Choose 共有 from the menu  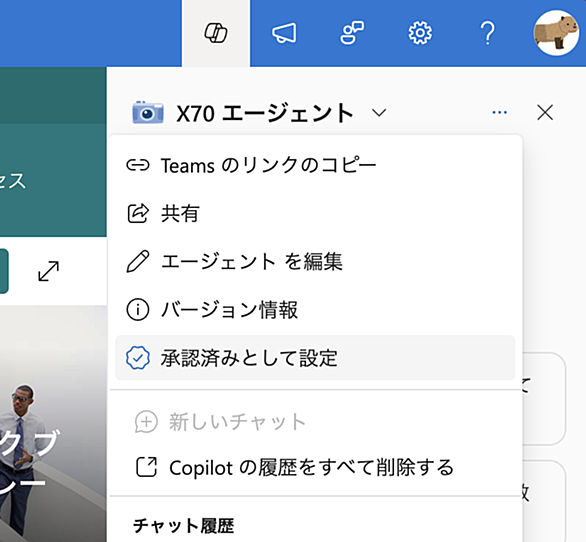point(315,213)
